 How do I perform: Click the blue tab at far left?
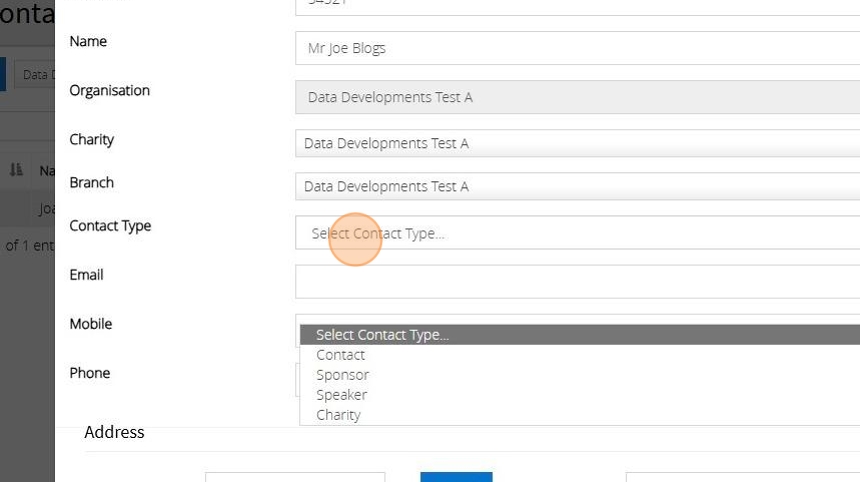(x=3, y=75)
